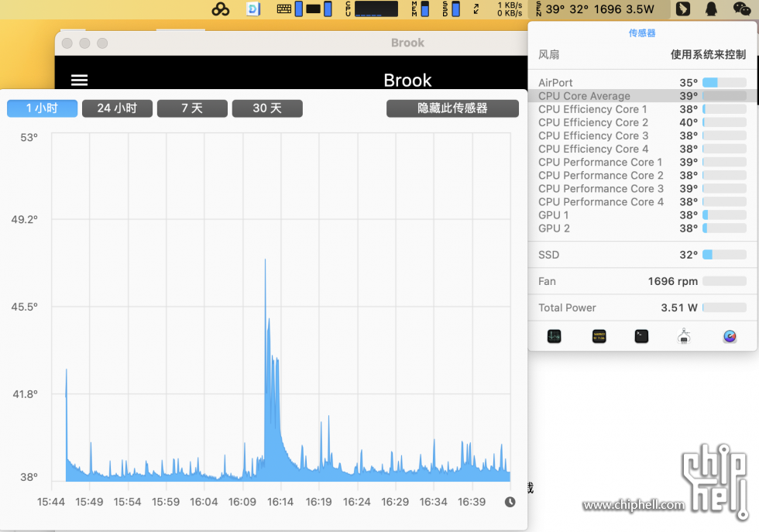This screenshot has width=759, height=532.
Task: Click the clock icon below the graph
Action: 510,502
